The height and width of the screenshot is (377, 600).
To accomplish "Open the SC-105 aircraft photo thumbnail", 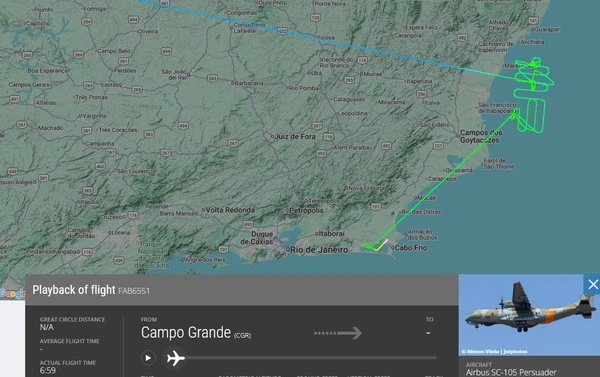I will (529, 315).
